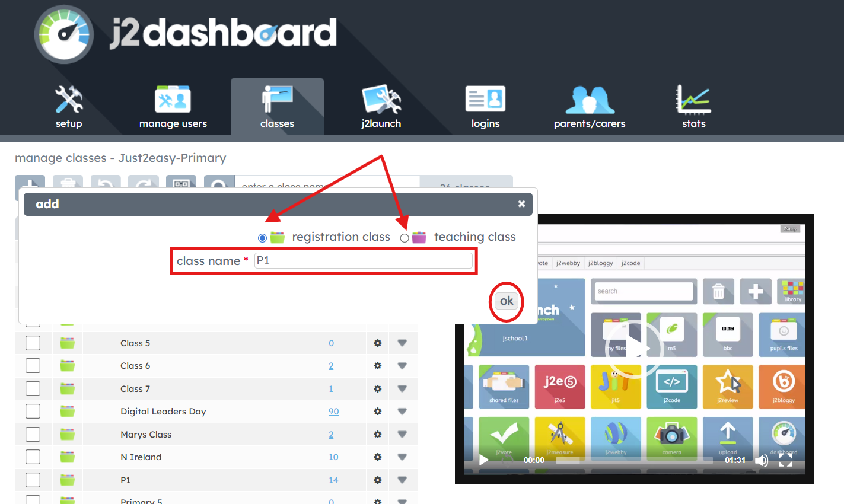Start the video with the large play button
The width and height of the screenshot is (844, 504).
[634, 349]
